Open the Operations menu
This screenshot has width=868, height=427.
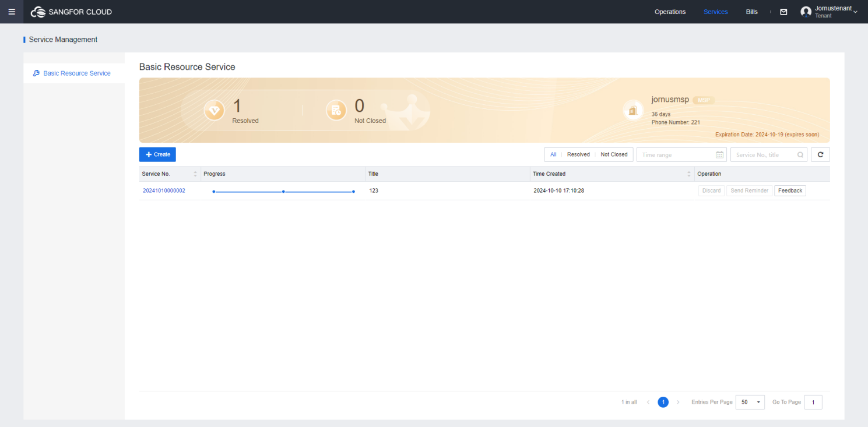click(670, 12)
